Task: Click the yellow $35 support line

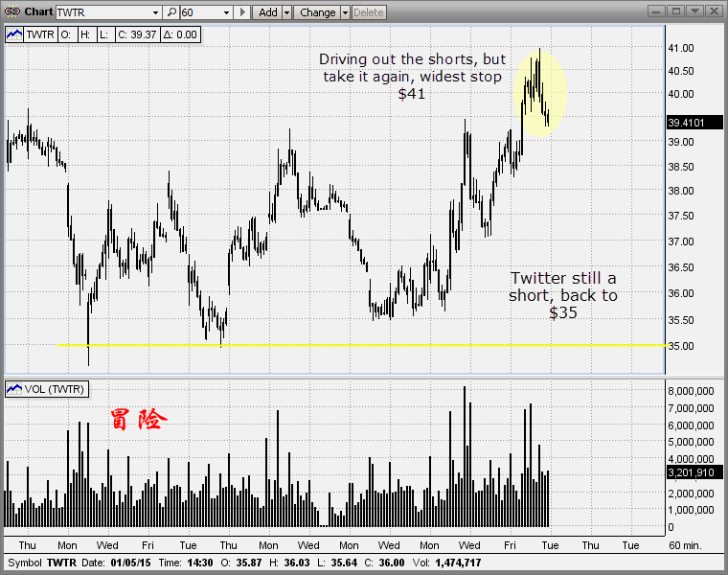Action: (x=362, y=346)
